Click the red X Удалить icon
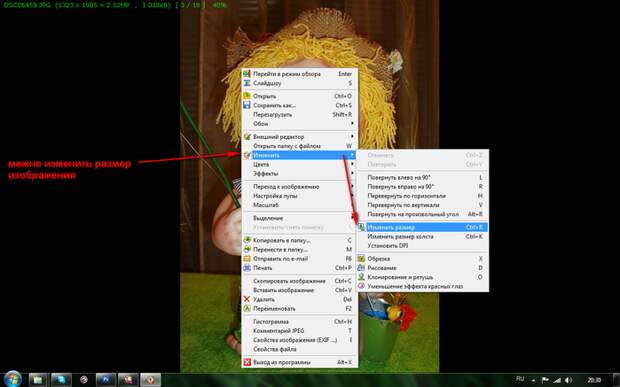This screenshot has width=620, height=387. (247, 299)
